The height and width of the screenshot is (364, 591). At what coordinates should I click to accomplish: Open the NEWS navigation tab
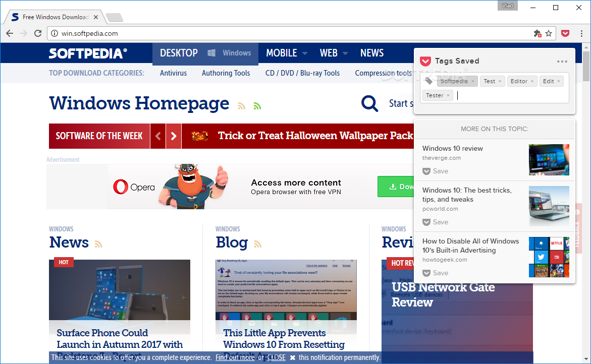[372, 53]
